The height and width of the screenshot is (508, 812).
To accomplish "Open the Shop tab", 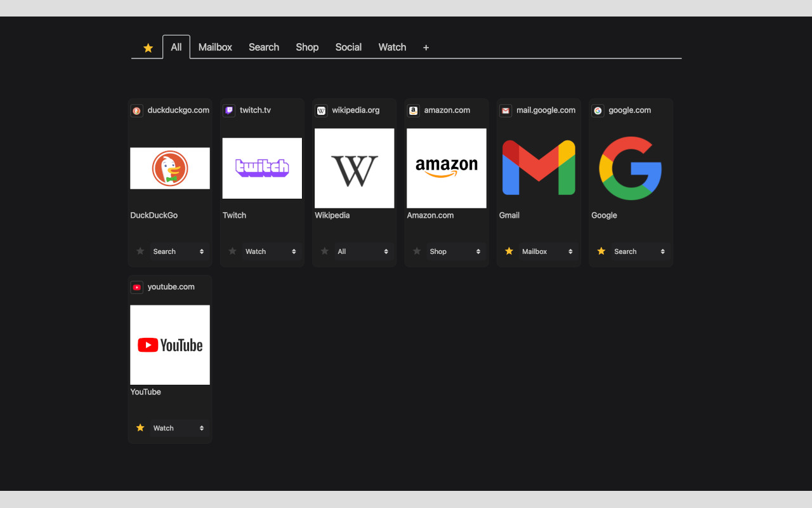I will [x=307, y=47].
